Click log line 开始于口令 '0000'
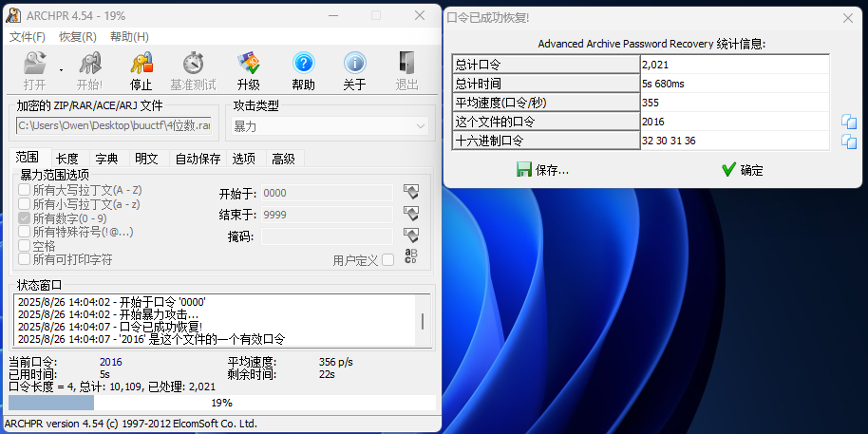This screenshot has height=434, width=868. (x=112, y=302)
